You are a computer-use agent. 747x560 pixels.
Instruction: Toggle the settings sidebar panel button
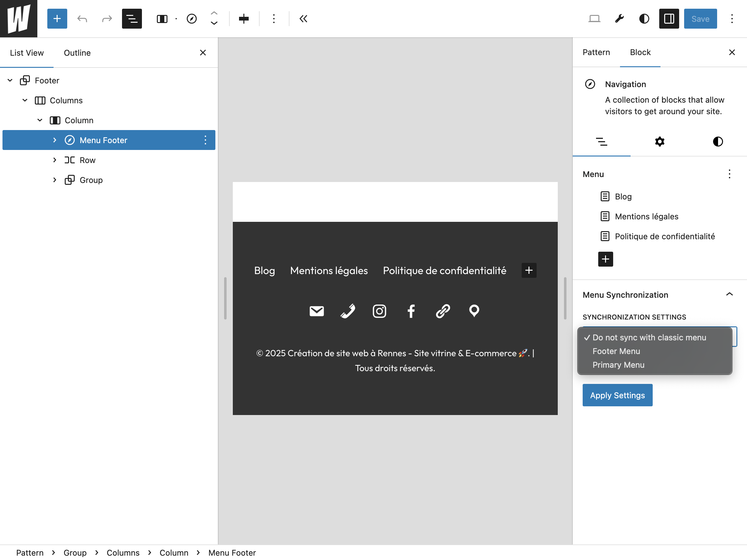click(x=669, y=19)
